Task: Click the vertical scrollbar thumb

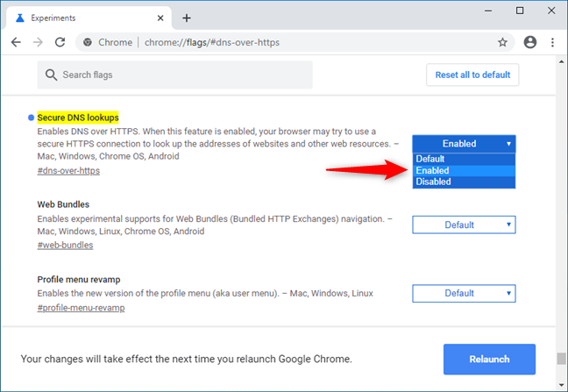Action: click(562, 359)
